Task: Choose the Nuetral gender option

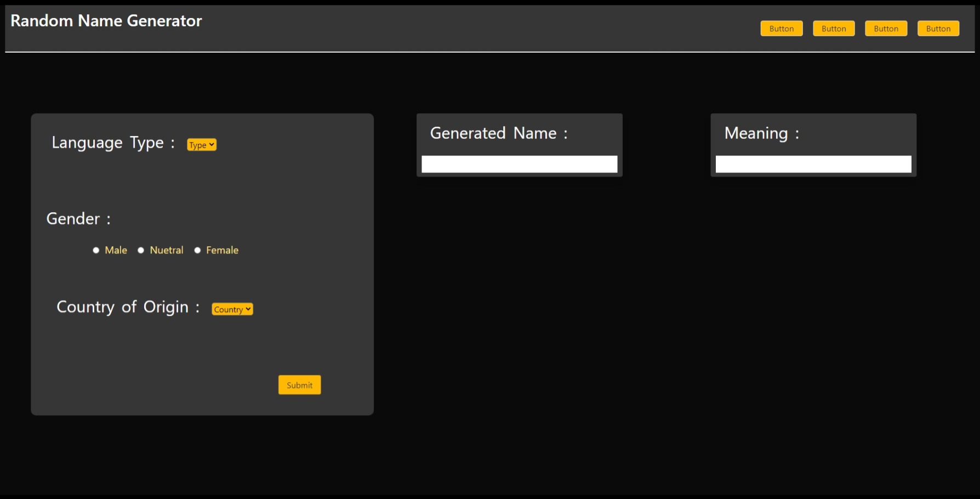Action: [141, 250]
